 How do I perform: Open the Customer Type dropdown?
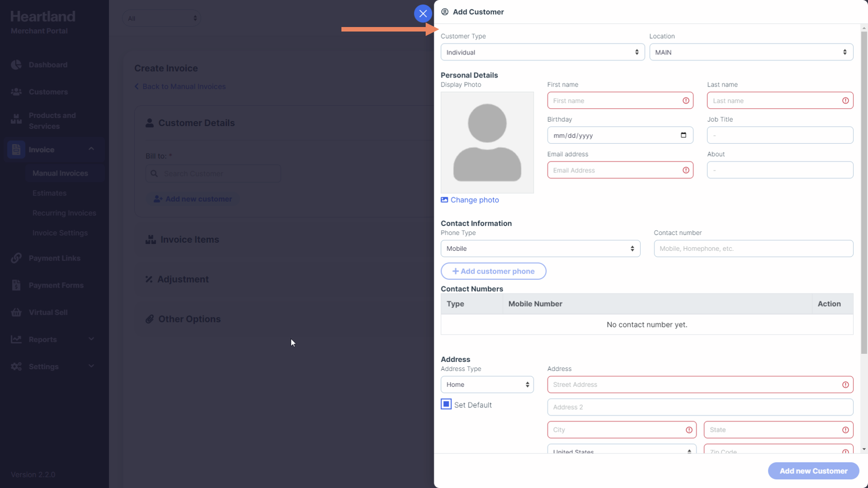542,52
